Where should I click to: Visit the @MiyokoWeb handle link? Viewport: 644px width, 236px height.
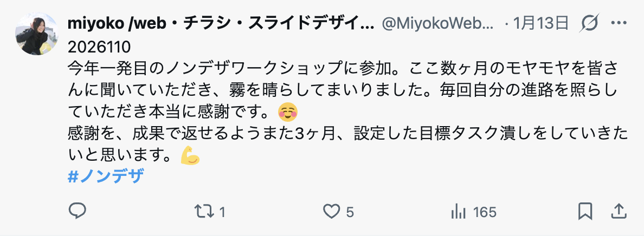[438, 23]
